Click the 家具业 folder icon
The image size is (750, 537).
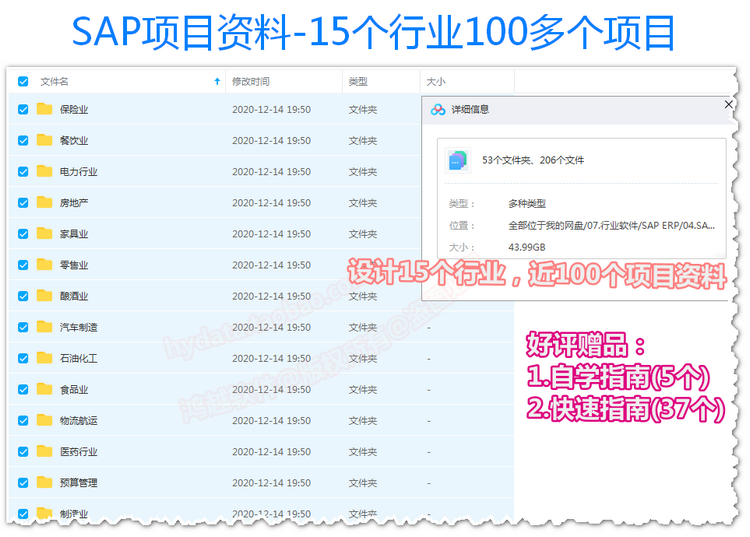click(44, 233)
